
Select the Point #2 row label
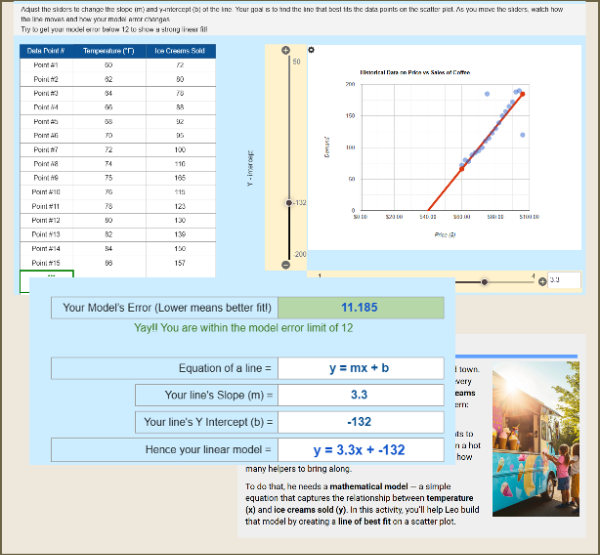point(46,79)
